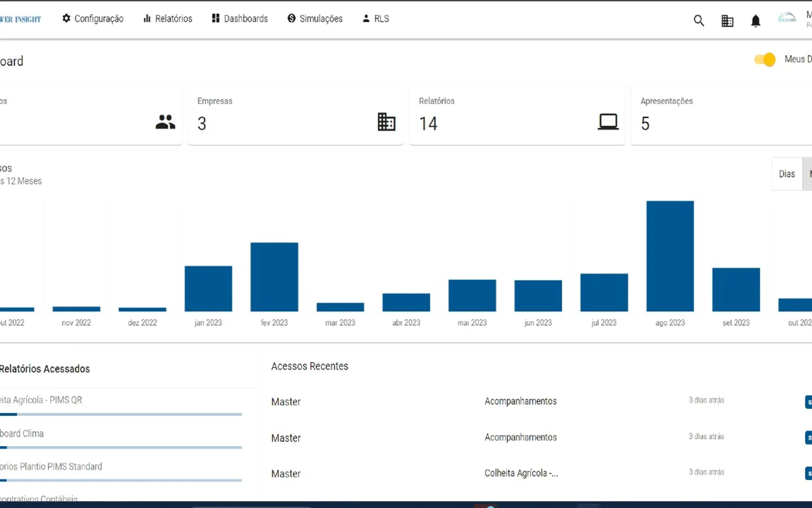Click the RLS person icon
This screenshot has height=508, width=812.
pos(366,18)
